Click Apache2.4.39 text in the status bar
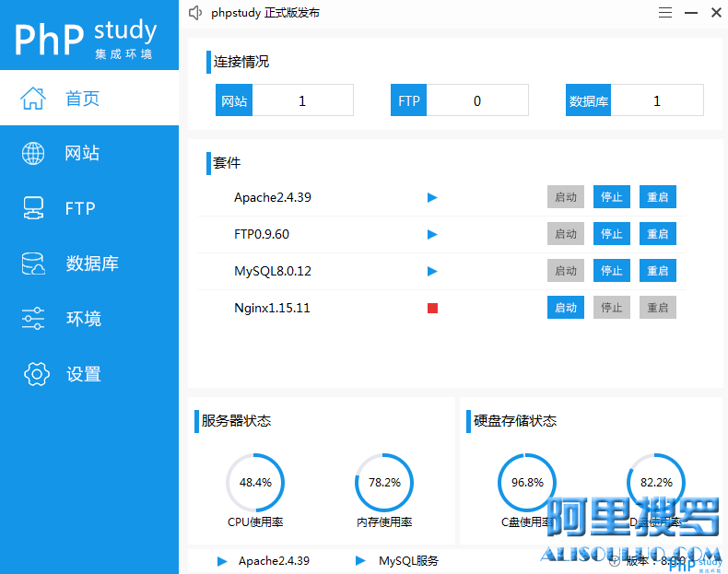Image resolution: width=728 pixels, height=574 pixels. tap(274, 561)
